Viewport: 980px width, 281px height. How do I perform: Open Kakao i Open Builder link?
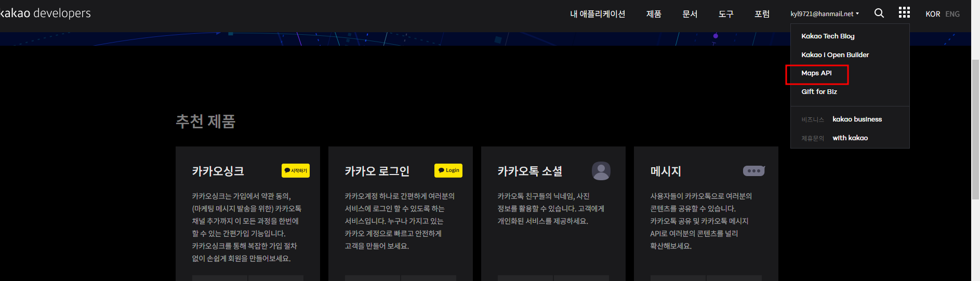pos(835,55)
